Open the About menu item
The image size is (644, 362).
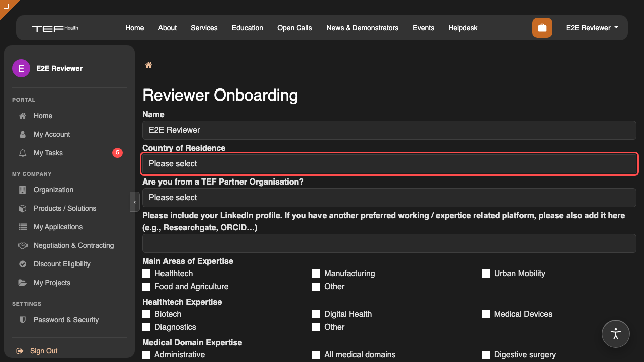168,28
